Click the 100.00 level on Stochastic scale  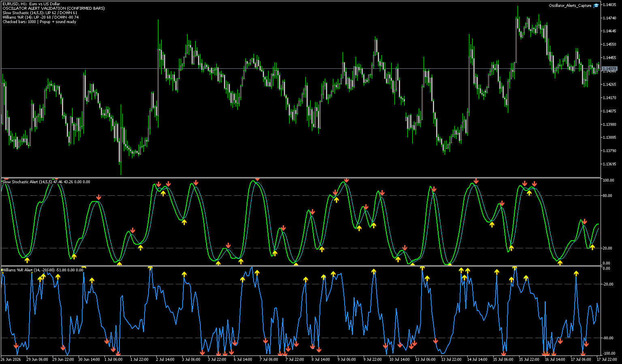608,180
